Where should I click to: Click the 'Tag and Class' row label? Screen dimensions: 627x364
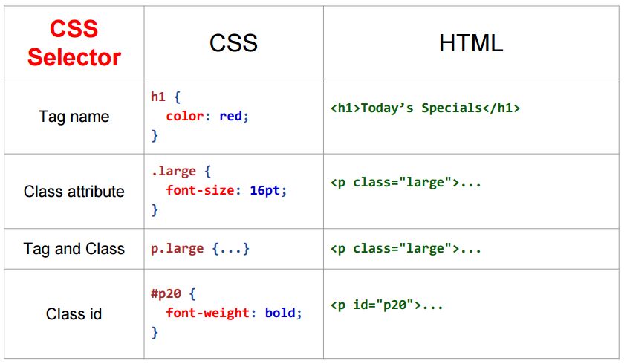pos(74,248)
